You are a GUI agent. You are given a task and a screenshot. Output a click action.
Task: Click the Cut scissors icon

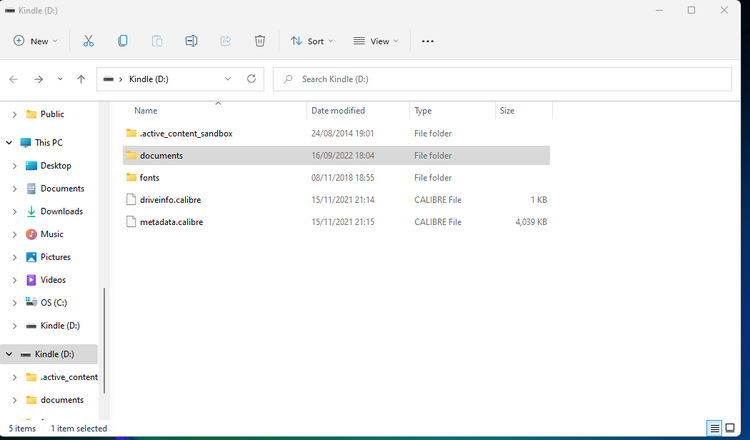coord(88,41)
